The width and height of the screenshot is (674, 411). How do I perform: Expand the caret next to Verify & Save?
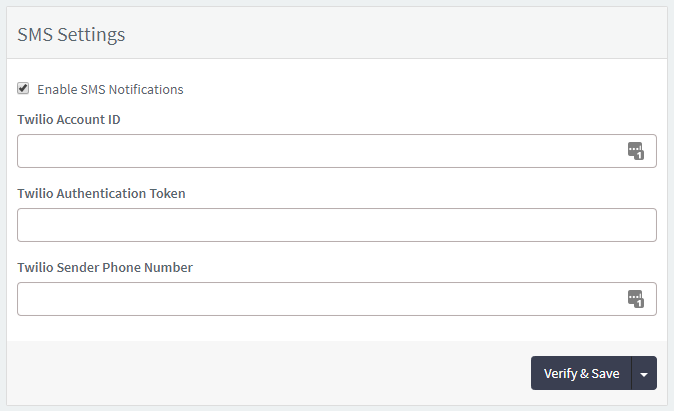pos(644,373)
